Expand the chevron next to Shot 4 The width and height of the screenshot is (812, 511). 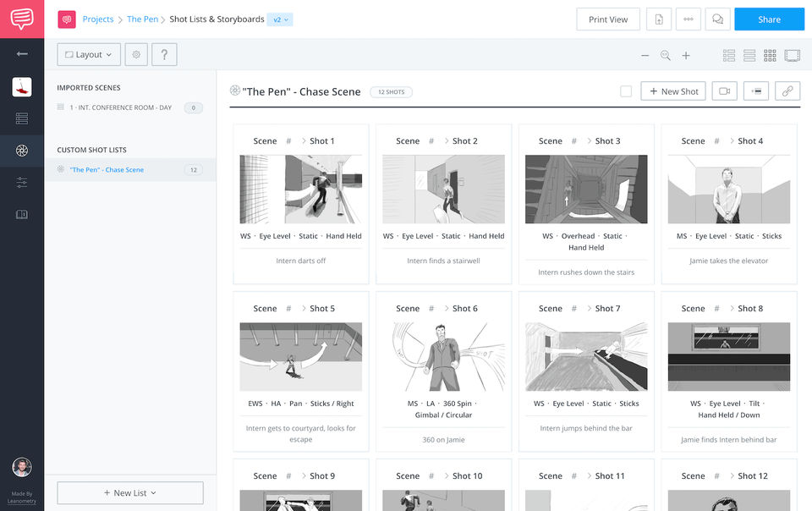click(732, 140)
